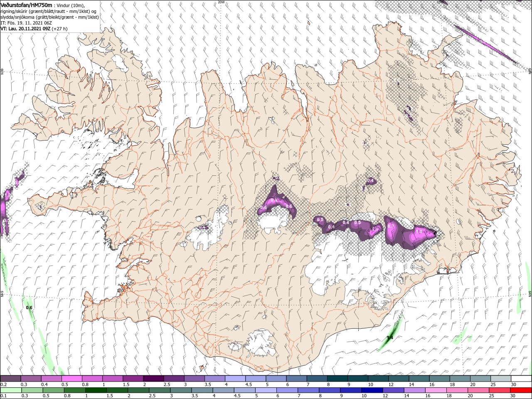Screen dimensions: 532x399
Task: Pick the 0.3 mauve swatch in upper legend row
Action: 31,379
